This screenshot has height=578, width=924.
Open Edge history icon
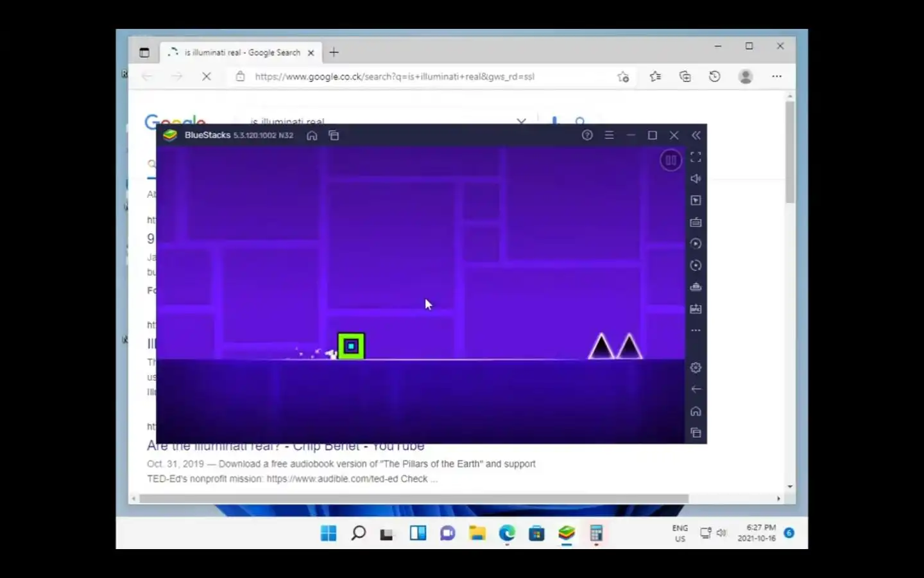[x=714, y=76]
